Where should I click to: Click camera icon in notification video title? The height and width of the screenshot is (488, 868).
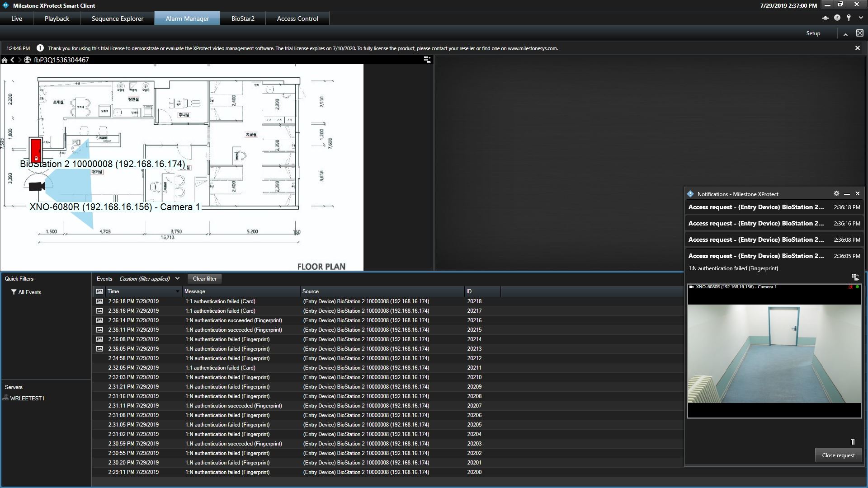pos(691,287)
